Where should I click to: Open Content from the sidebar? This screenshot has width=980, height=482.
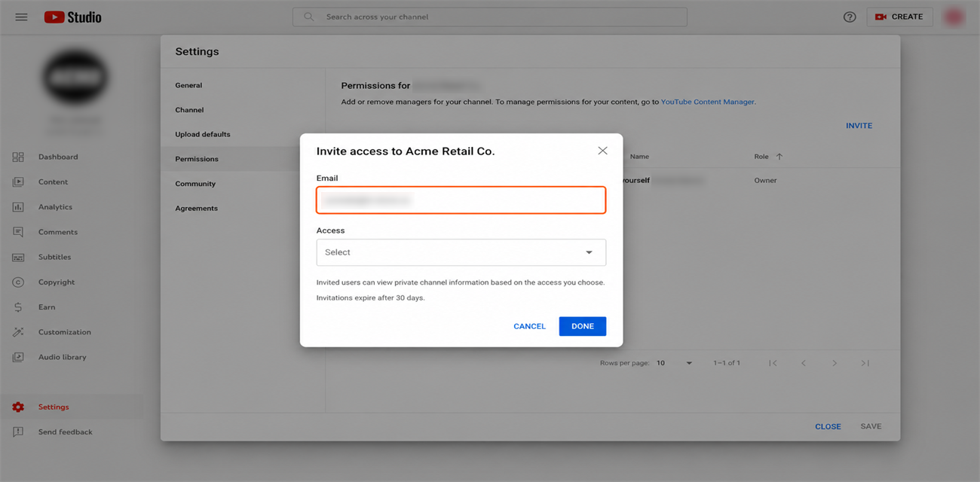pos(53,182)
